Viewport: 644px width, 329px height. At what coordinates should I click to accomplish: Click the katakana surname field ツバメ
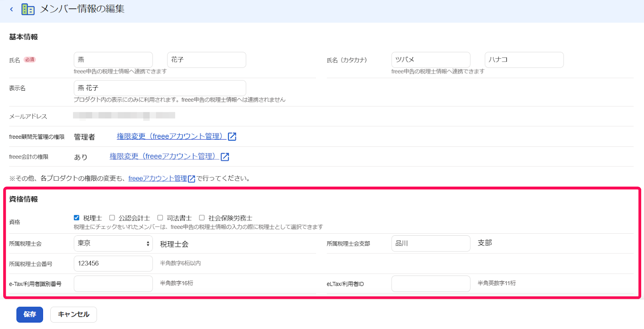pyautogui.click(x=431, y=60)
